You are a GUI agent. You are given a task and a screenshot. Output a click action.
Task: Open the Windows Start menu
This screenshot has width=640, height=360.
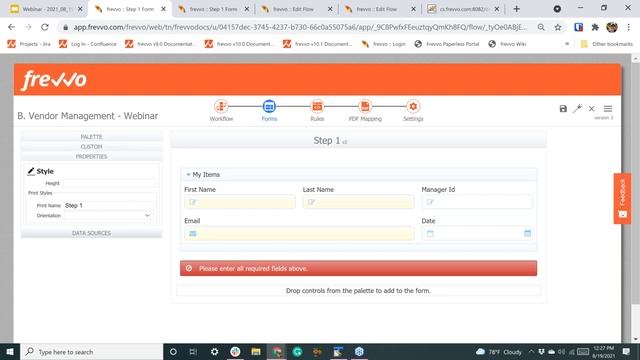click(x=10, y=352)
